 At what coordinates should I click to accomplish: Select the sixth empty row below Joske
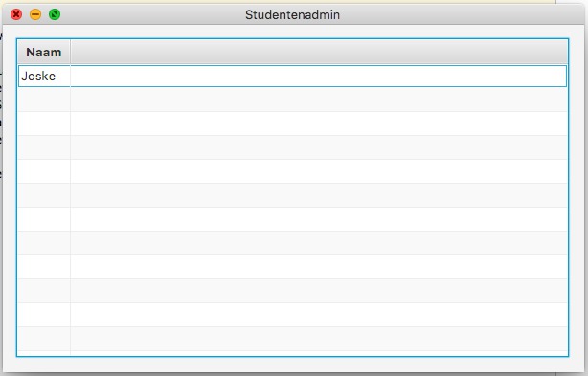click(292, 219)
